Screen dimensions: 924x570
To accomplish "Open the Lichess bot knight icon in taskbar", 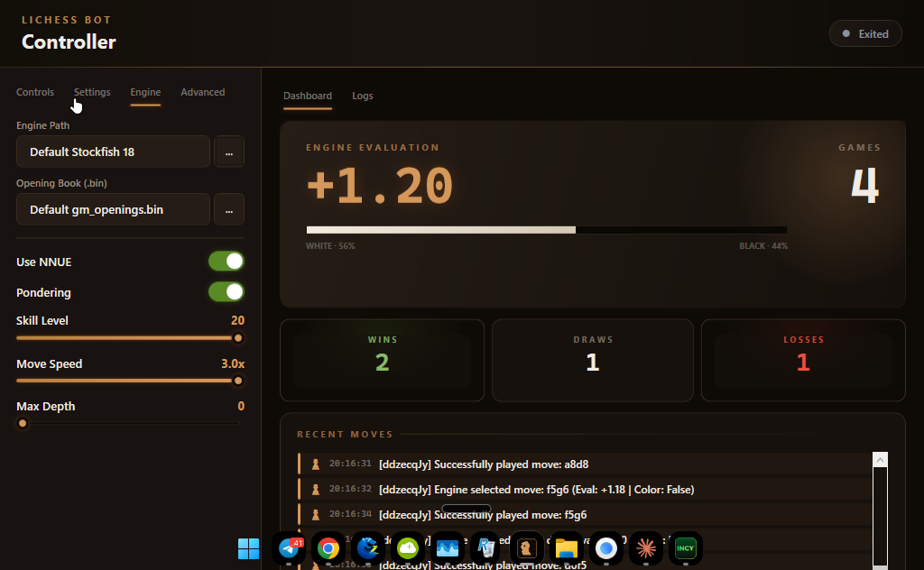I will (526, 547).
